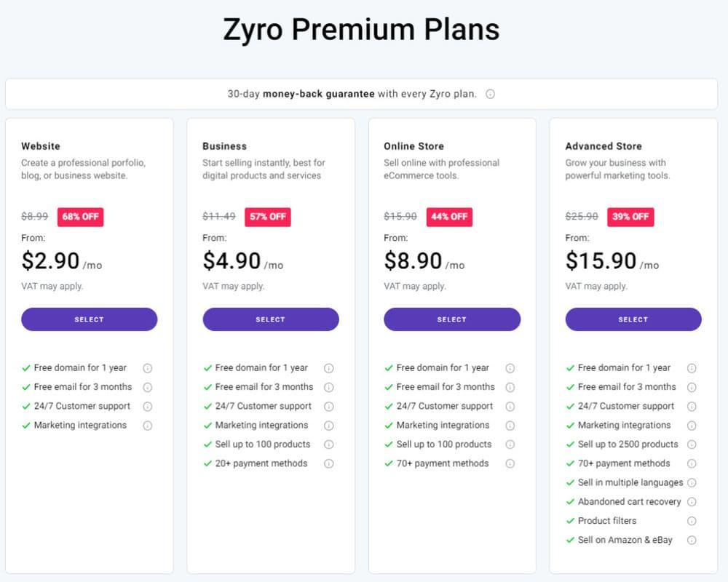Choose the Online Store plan
Viewport: 728px width, 582px height.
point(451,319)
